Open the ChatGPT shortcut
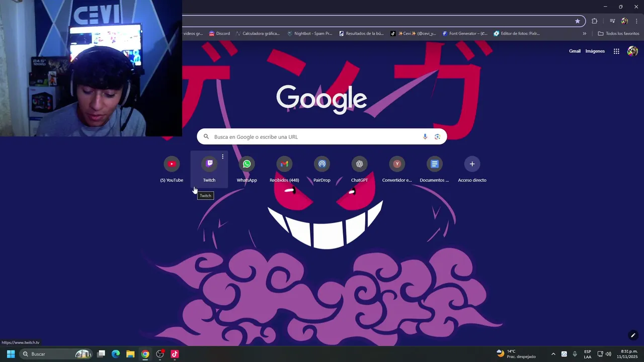Viewport: 644px width, 362px height. [359, 169]
